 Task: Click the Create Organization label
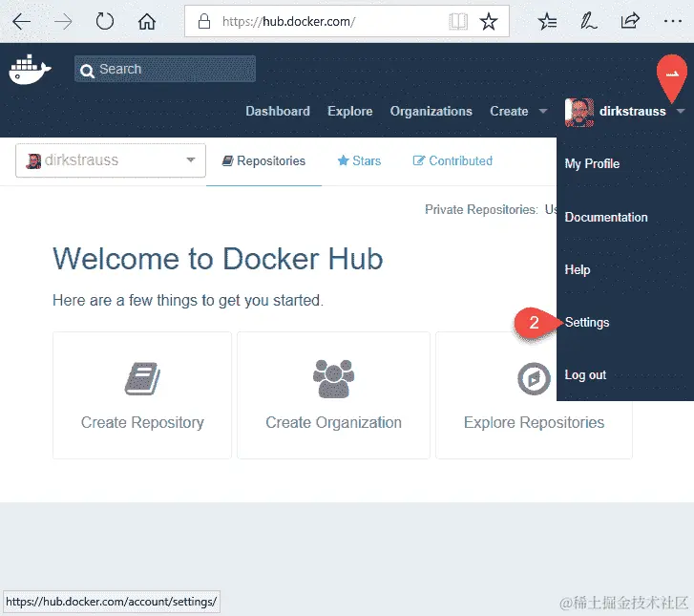click(333, 422)
